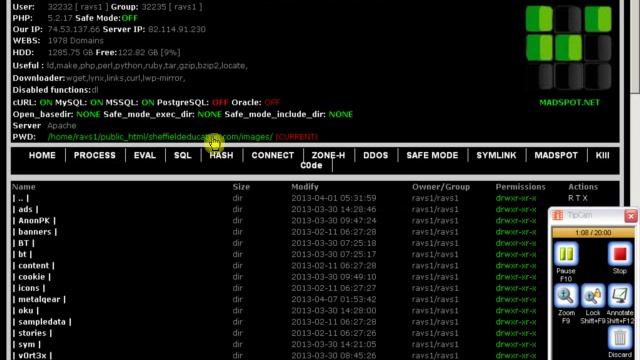Pause the TipCam recording
The height and width of the screenshot is (360, 640).
pos(566,254)
